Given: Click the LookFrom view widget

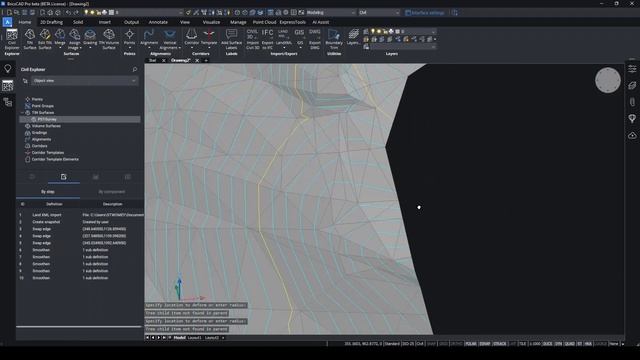Looking at the screenshot, I should click(608, 80).
